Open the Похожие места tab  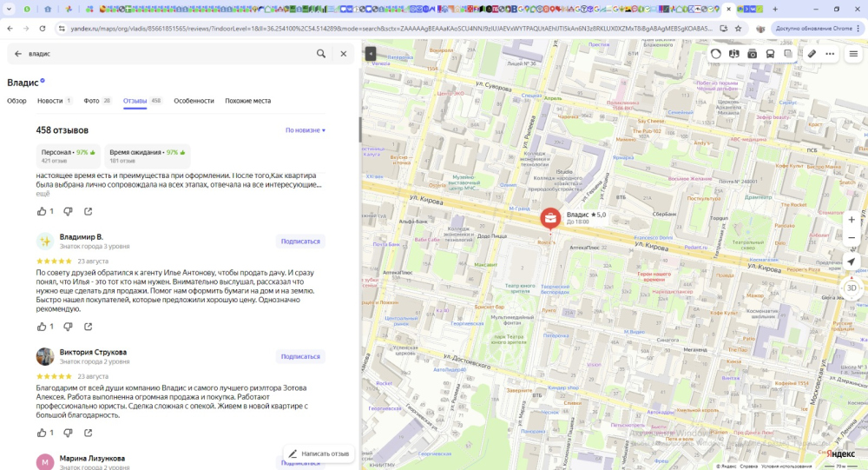coord(248,101)
